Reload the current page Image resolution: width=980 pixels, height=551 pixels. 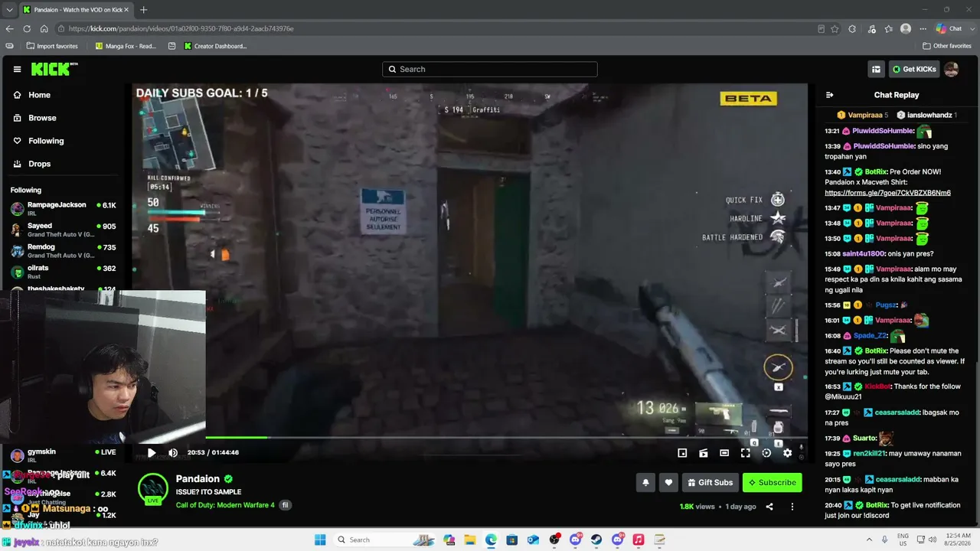27,28
